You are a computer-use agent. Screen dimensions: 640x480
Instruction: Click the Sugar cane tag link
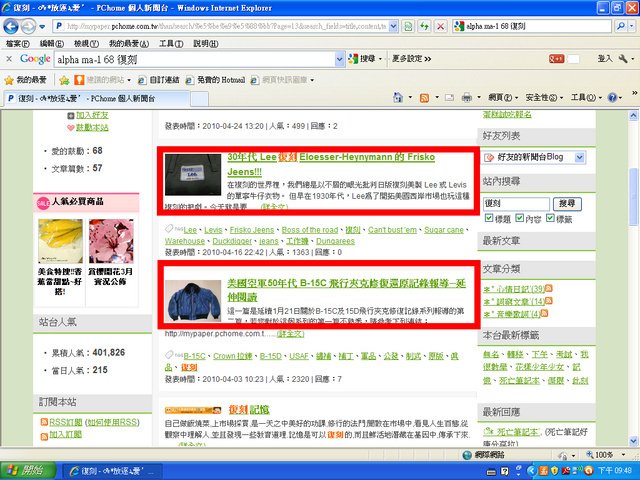coord(444,230)
